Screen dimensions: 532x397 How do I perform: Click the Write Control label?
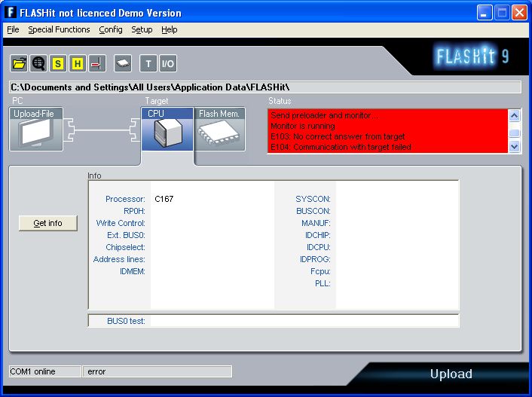click(121, 223)
